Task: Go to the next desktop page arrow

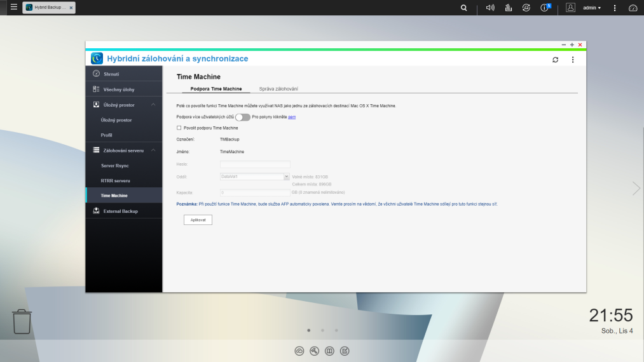Action: 636,188
